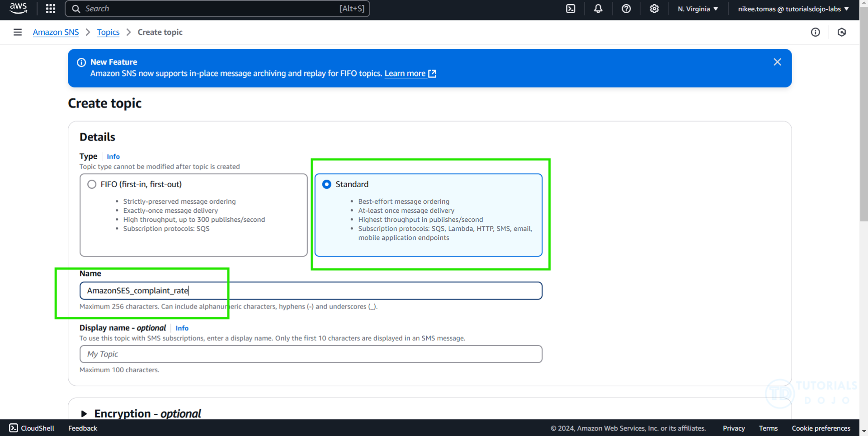The image size is (868, 436).
Task: Click the Create topic breadcrumb text
Action: [160, 32]
